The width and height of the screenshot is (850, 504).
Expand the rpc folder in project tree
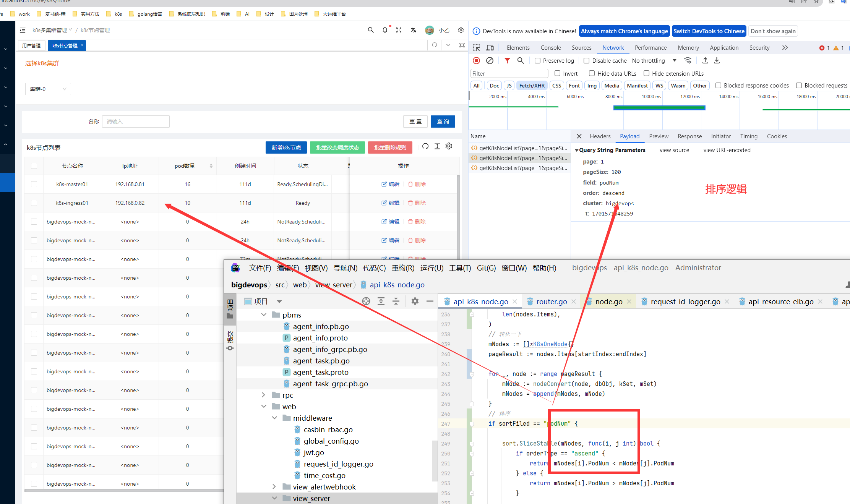(x=263, y=395)
